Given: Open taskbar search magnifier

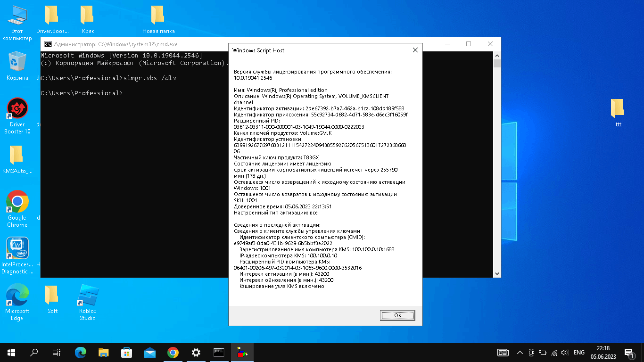Looking at the screenshot, I should click(34, 353).
